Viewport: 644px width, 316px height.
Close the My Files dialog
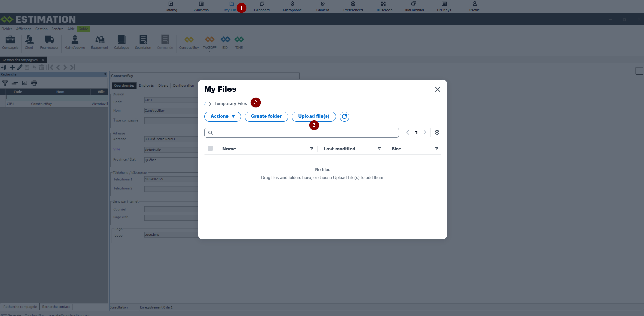[x=438, y=89]
